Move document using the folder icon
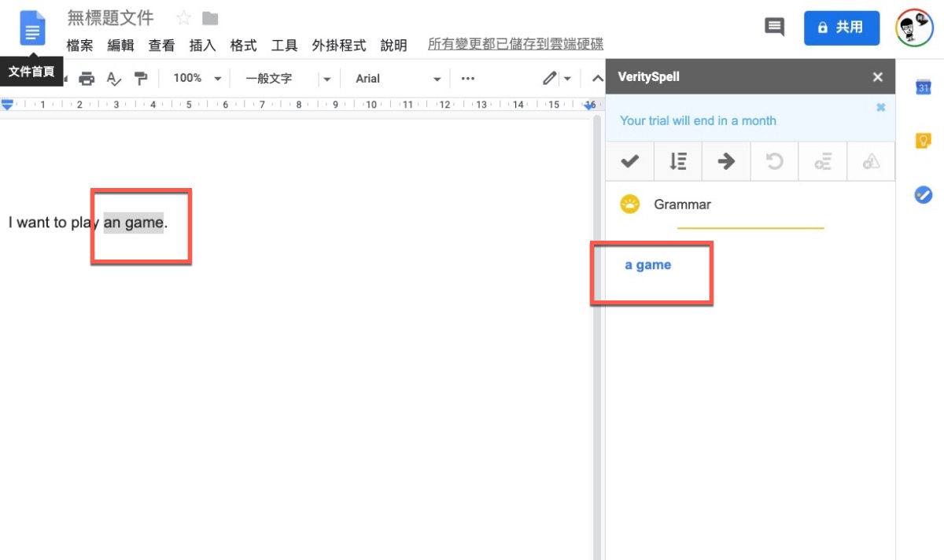 (x=210, y=18)
